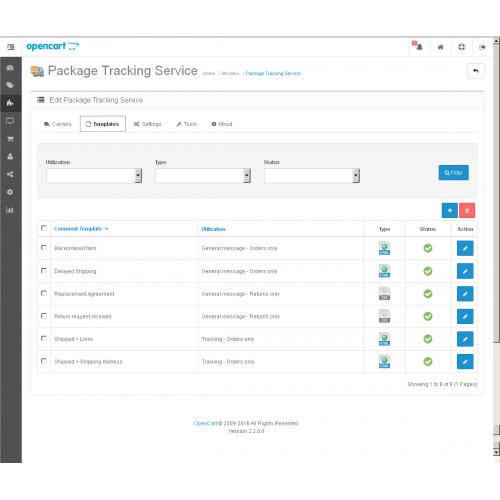Open the support lifebuoy icon
Viewport: 500px width, 500px height.
pyautogui.click(x=461, y=47)
